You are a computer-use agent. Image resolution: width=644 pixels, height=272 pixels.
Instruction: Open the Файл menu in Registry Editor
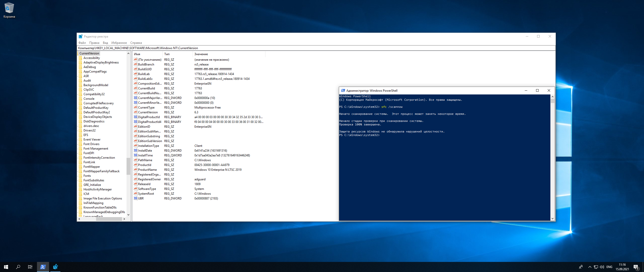coord(82,43)
